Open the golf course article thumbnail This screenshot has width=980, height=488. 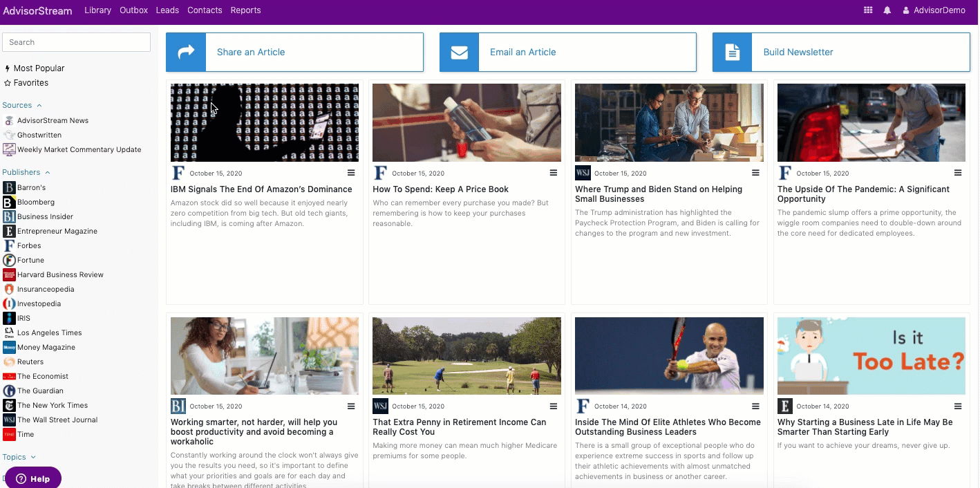[x=467, y=356]
